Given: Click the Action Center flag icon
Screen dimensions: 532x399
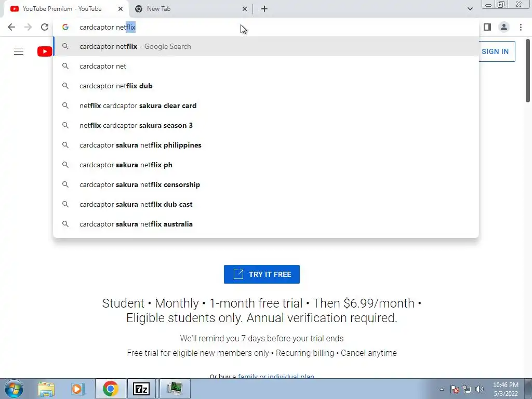Looking at the screenshot, I should pos(454,389).
